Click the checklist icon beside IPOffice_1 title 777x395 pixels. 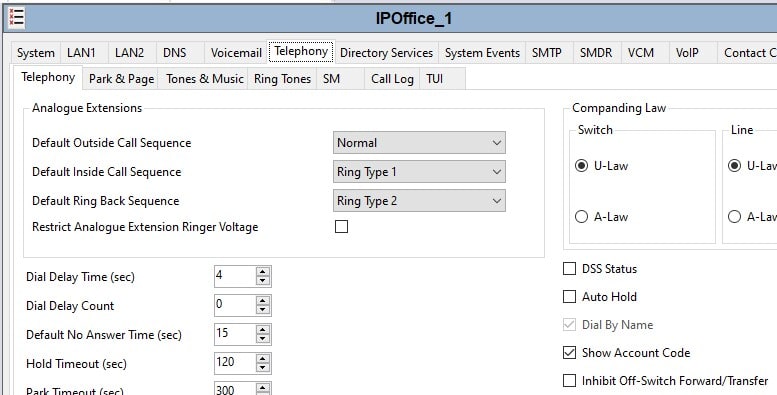pyautogui.click(x=16, y=18)
